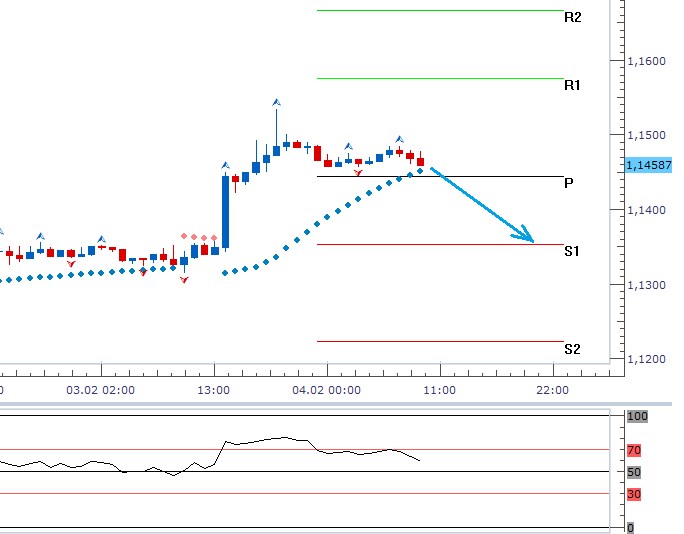
Task: Click the up fractal arrow above the highest wick
Action: tap(276, 102)
